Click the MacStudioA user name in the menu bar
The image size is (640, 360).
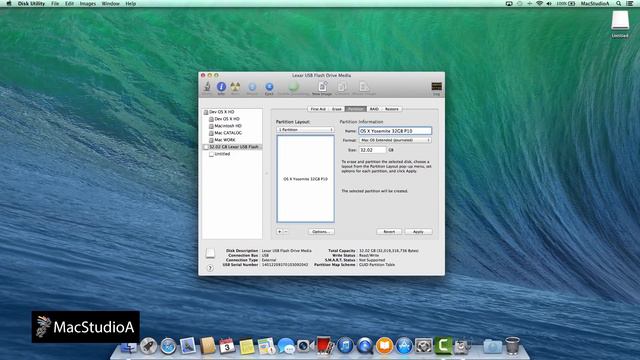point(595,4)
